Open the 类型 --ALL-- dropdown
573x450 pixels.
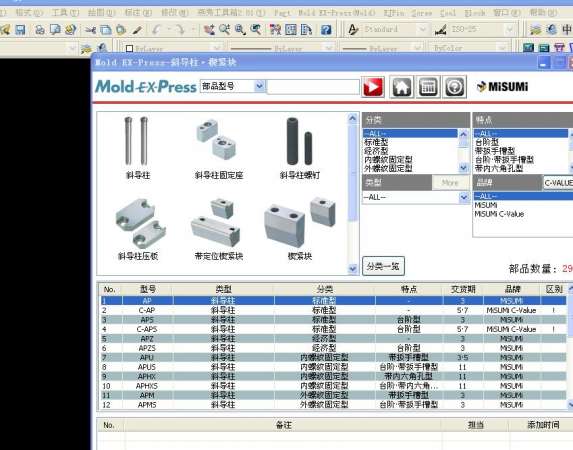(464, 197)
